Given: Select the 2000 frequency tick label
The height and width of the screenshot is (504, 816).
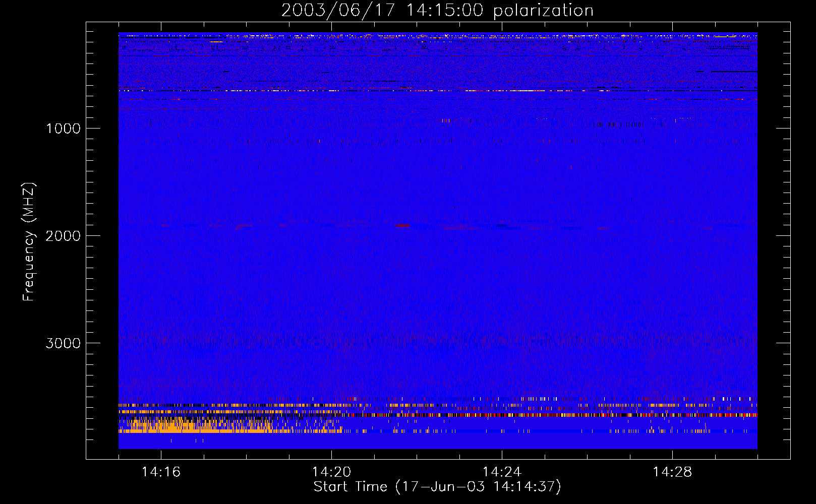Looking at the screenshot, I should click(x=64, y=236).
